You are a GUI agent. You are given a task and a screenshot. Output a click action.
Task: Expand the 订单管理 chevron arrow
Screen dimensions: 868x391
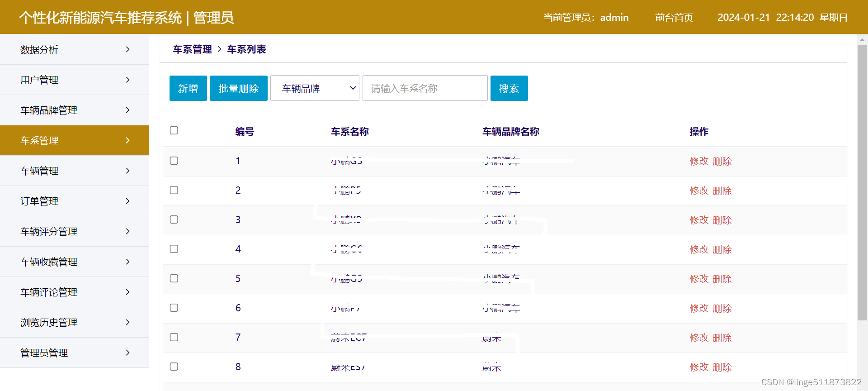(x=127, y=201)
